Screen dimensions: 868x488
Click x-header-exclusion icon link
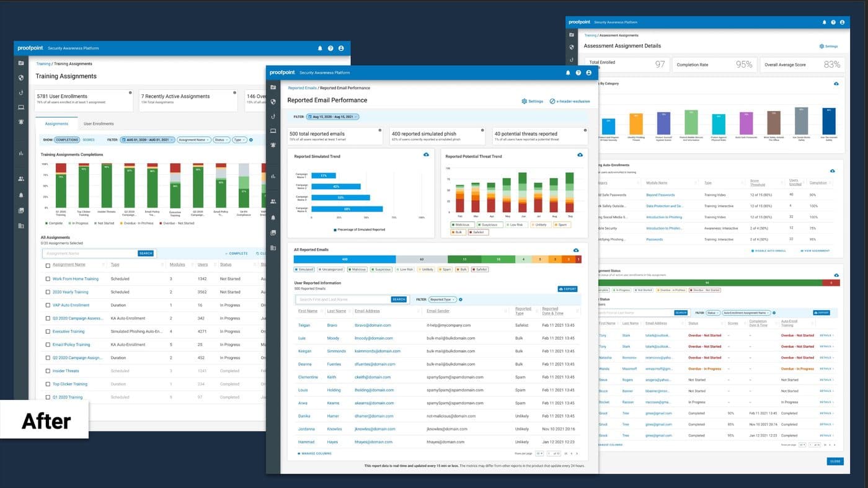tap(552, 101)
